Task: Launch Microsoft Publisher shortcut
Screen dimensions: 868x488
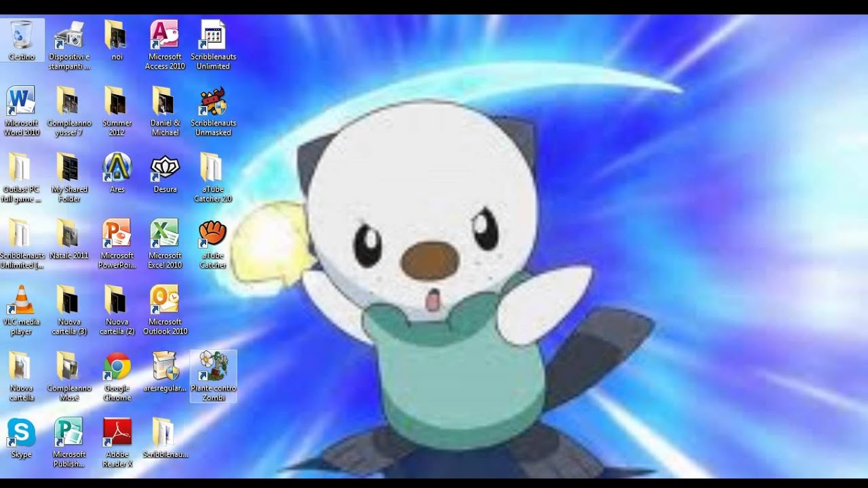Action: 69,444
